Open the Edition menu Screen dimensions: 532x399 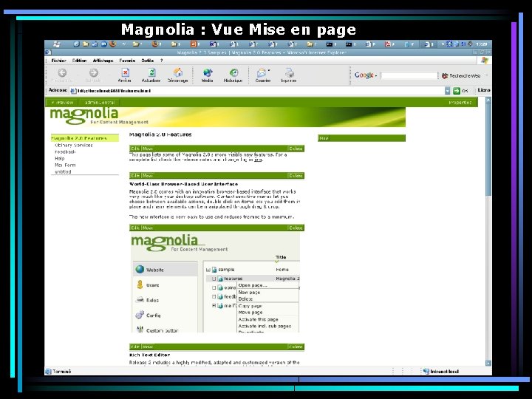pyautogui.click(x=79, y=61)
